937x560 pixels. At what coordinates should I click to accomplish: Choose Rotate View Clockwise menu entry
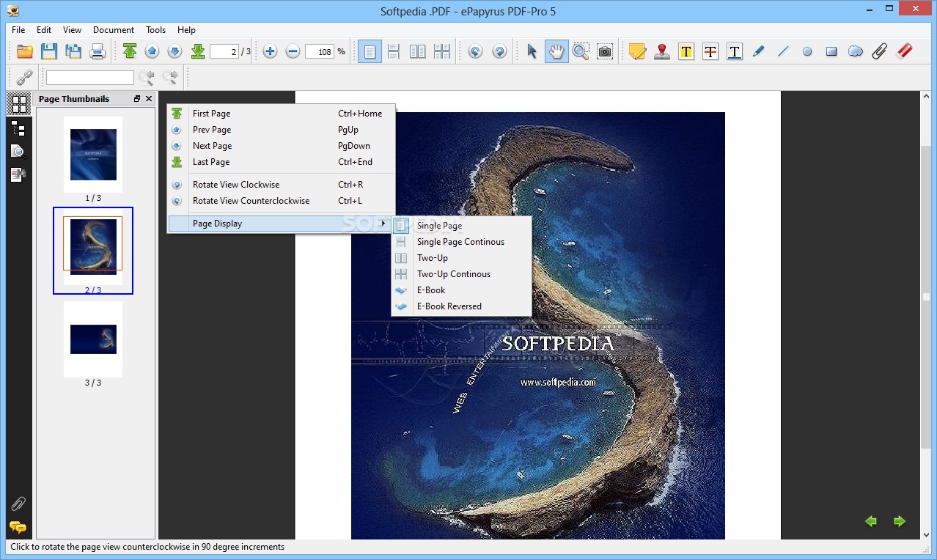(282, 185)
